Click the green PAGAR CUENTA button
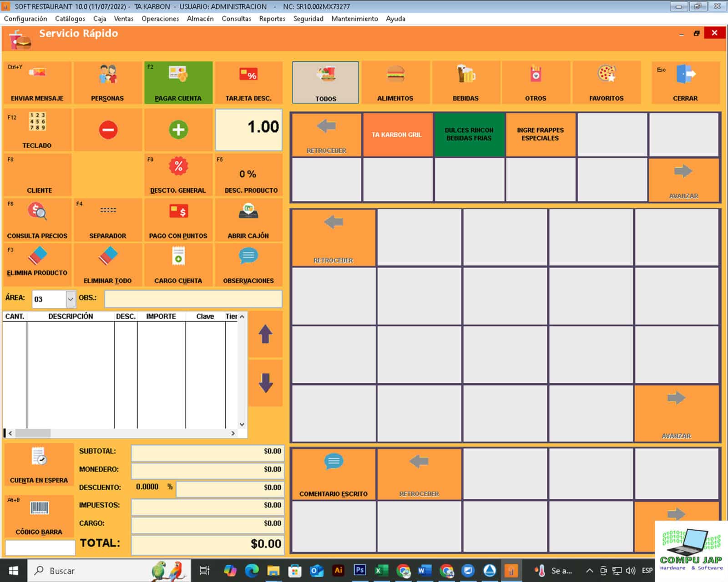Image resolution: width=728 pixels, height=582 pixels. click(x=178, y=83)
